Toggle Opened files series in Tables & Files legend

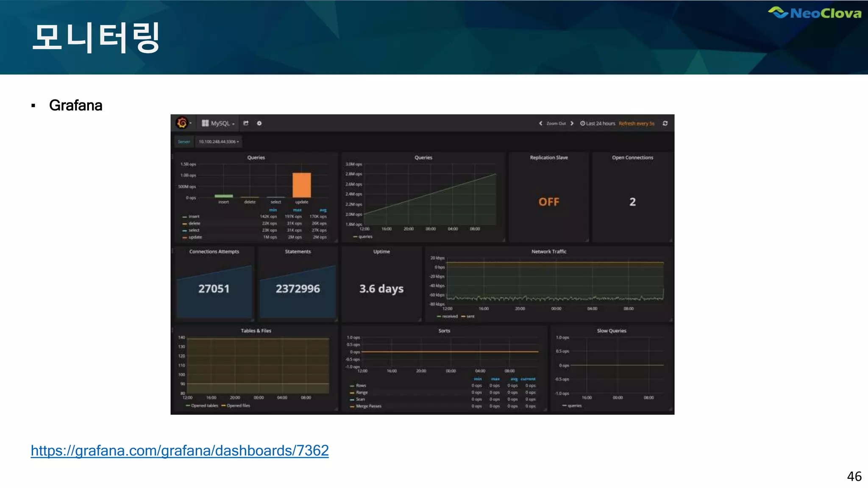point(238,406)
